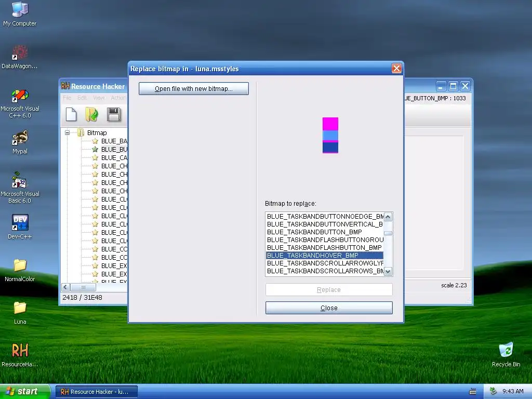Click the tree horizontal scrollbar thumb
532x399 pixels.
click(83, 287)
